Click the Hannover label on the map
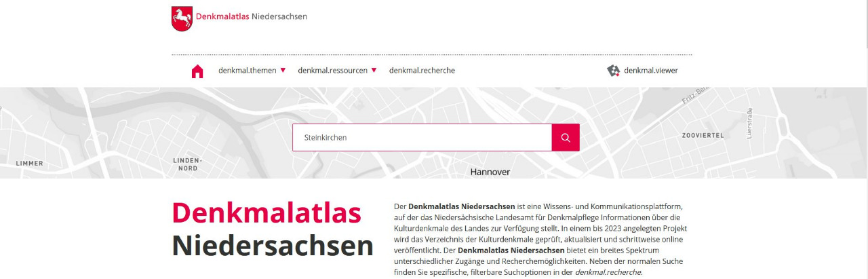 pos(490,172)
